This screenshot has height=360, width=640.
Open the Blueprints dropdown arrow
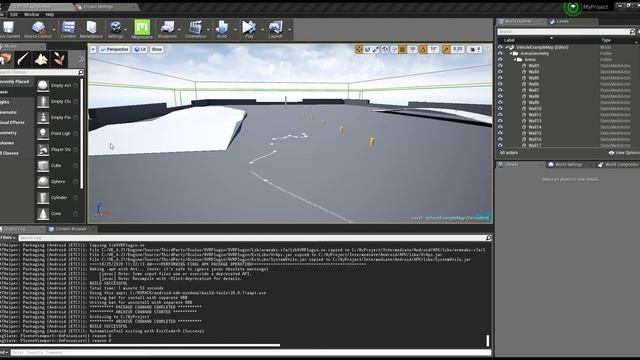pos(179,29)
